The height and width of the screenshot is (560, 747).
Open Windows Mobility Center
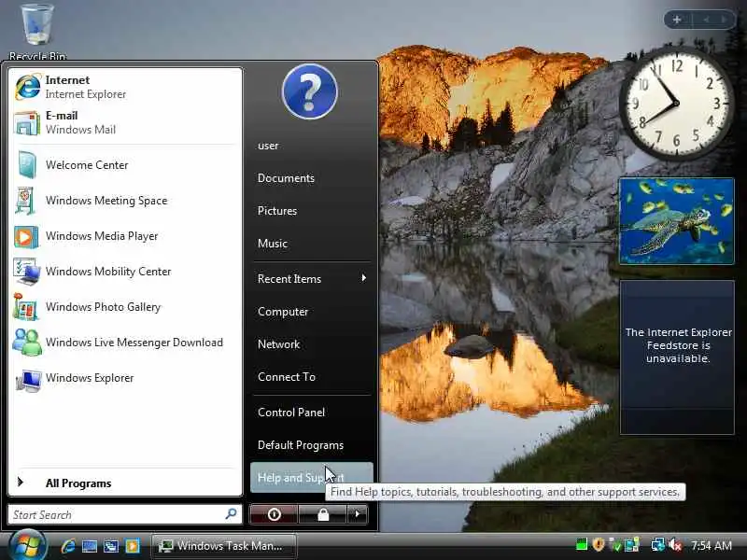pos(125,272)
